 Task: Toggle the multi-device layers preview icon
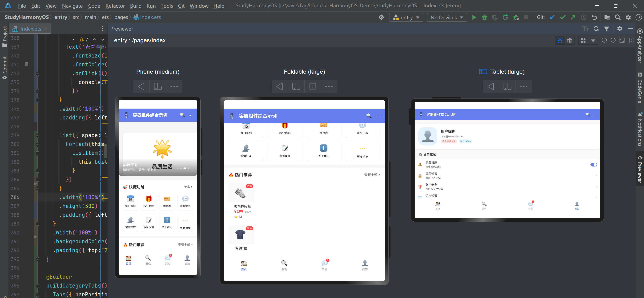pos(570,40)
